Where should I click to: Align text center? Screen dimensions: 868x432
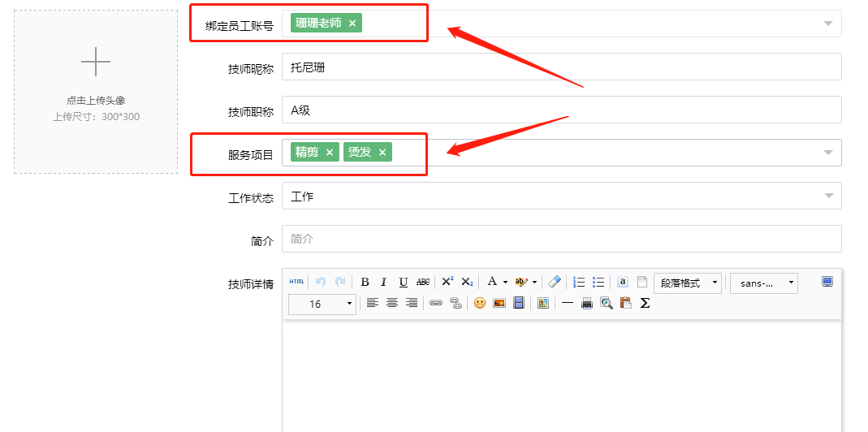point(392,303)
